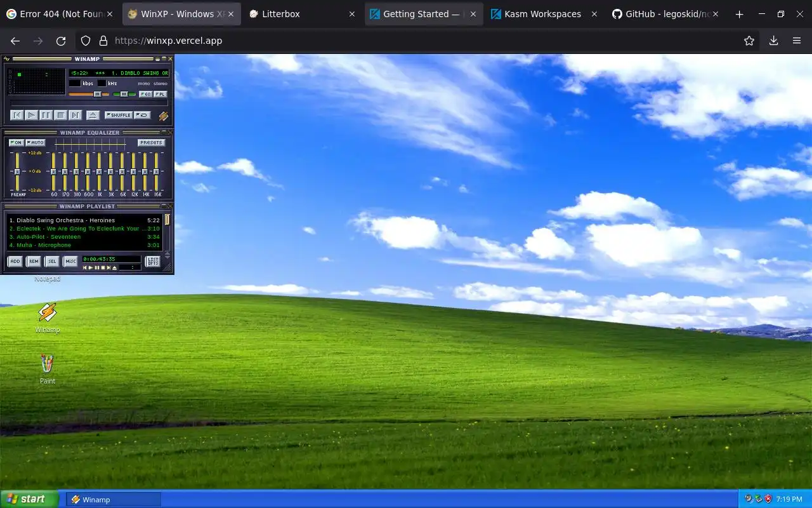Screen dimensions: 812x508
Task: Open the browser downloads panel
Action: point(773,41)
